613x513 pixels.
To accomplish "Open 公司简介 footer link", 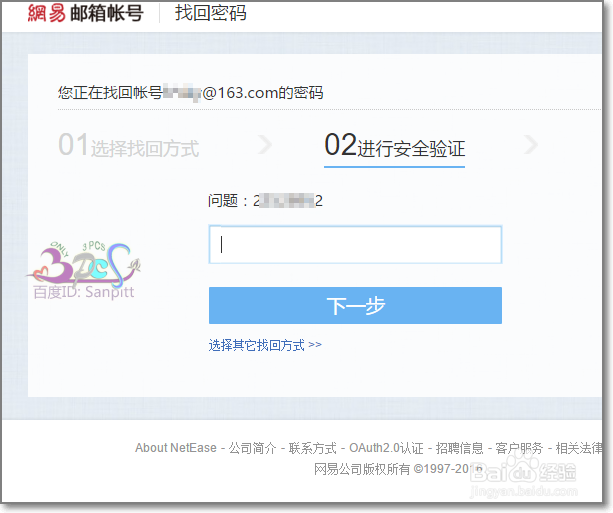I will (x=253, y=448).
